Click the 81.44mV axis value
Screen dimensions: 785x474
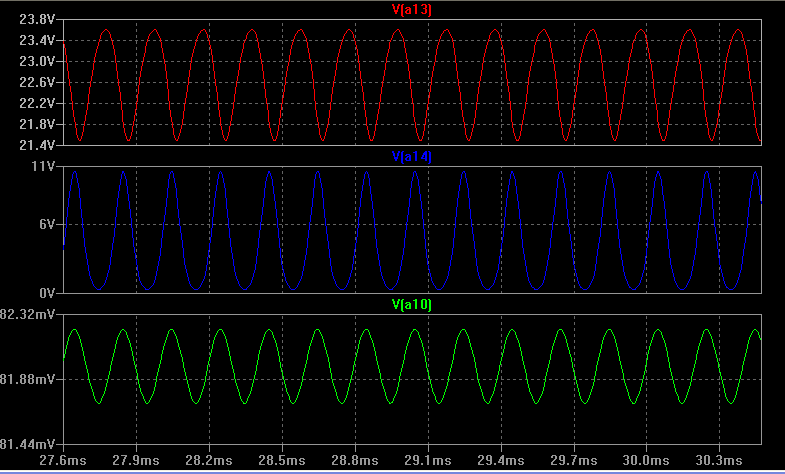(x=27, y=444)
